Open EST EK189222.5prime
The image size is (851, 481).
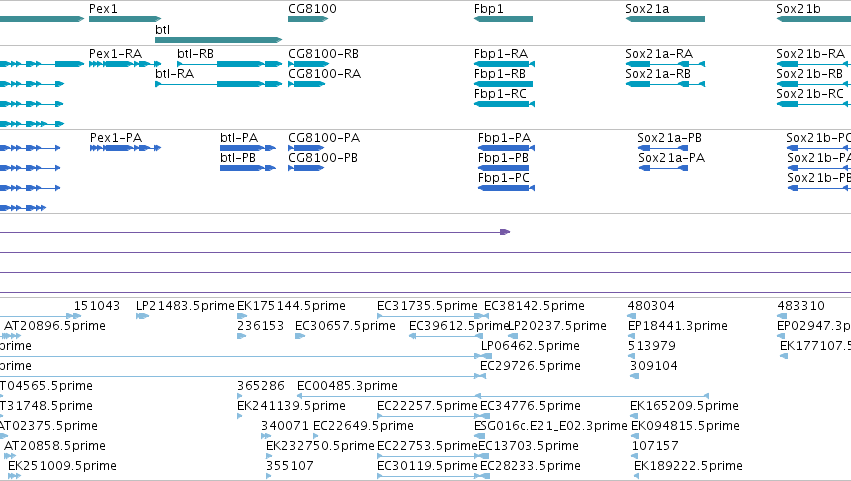tap(688, 466)
